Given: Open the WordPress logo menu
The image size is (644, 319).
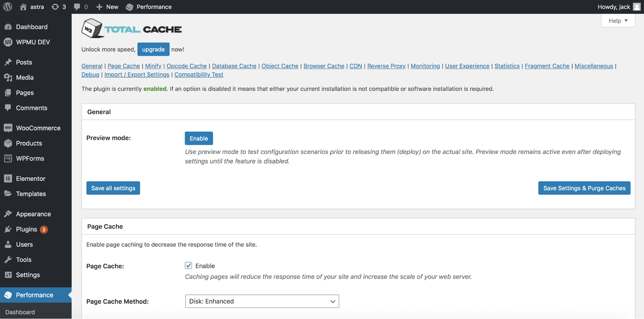Looking at the screenshot, I should tap(8, 7).
